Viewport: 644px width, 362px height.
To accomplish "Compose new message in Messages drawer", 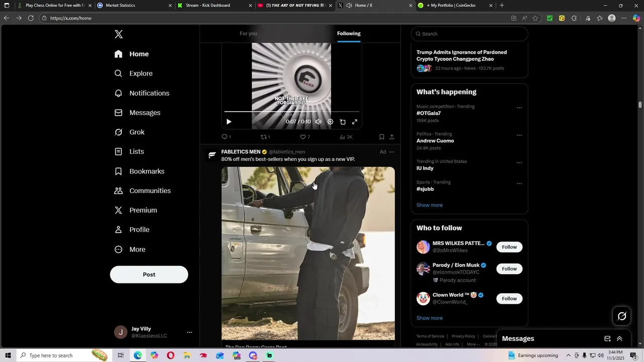I will [607, 339].
